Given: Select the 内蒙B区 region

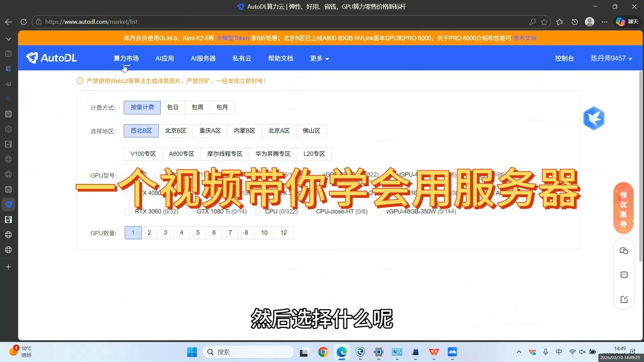Looking at the screenshot, I should 245,131.
